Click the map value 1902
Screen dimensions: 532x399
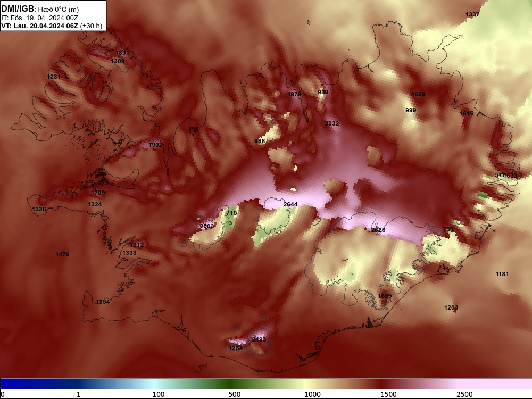click(x=155, y=145)
